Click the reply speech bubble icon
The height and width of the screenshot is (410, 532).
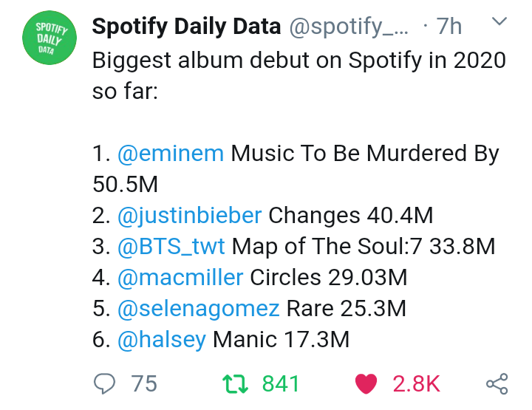[103, 383]
